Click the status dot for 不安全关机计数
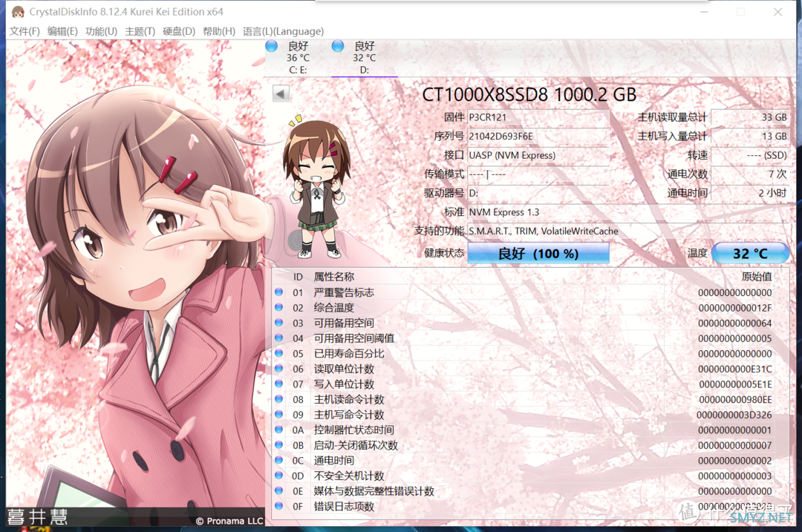This screenshot has width=802, height=532. (x=278, y=476)
